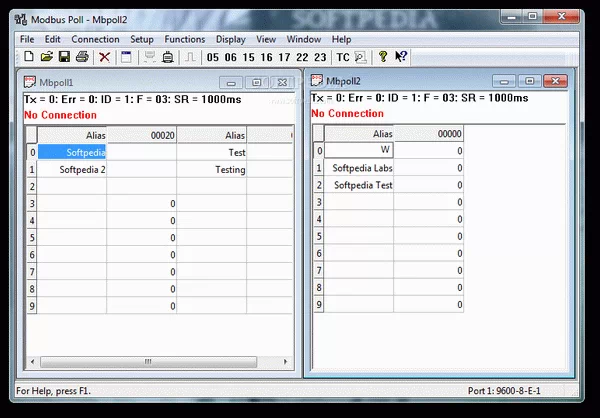This screenshot has width=600, height=418.
Task: Click Mbpoll1 horizontal scrollbar right arrow
Action: (x=285, y=362)
